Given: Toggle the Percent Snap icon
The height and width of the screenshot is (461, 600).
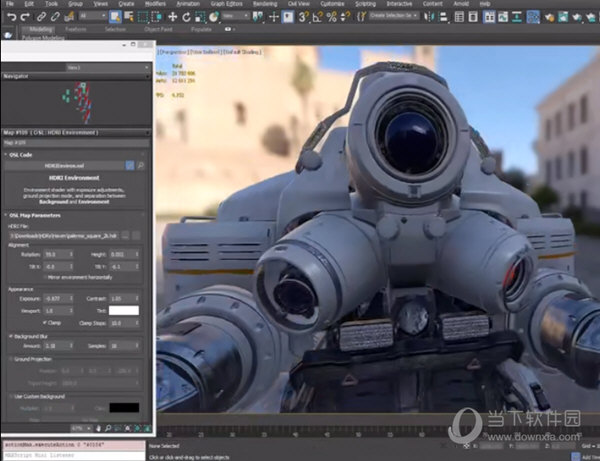Looking at the screenshot, I should 332,17.
